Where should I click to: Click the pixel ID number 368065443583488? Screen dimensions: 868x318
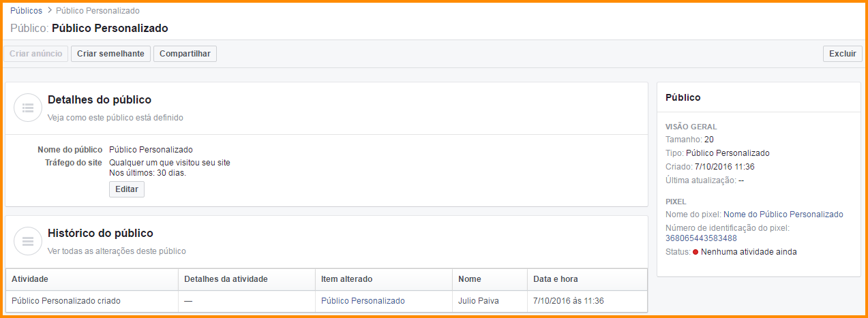701,238
